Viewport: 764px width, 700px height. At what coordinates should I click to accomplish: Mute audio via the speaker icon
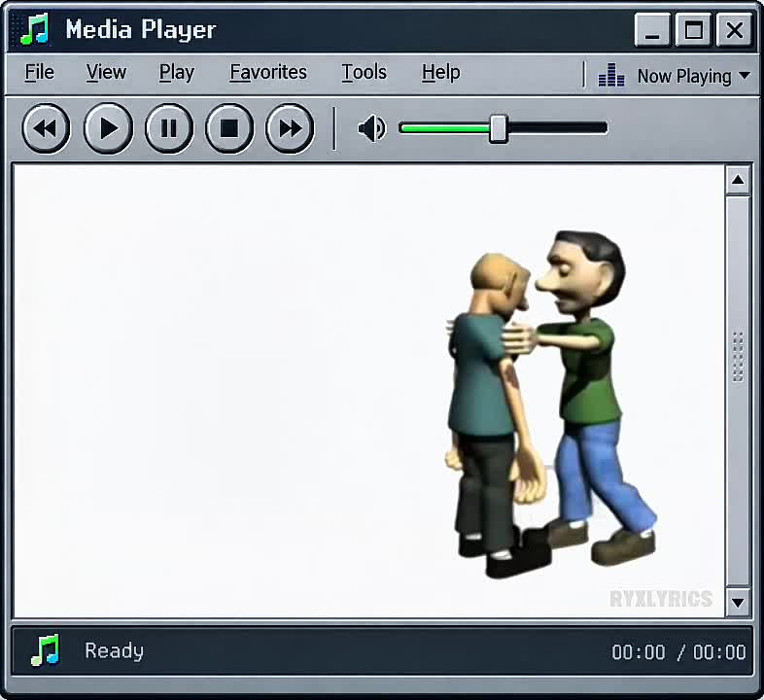coord(371,128)
